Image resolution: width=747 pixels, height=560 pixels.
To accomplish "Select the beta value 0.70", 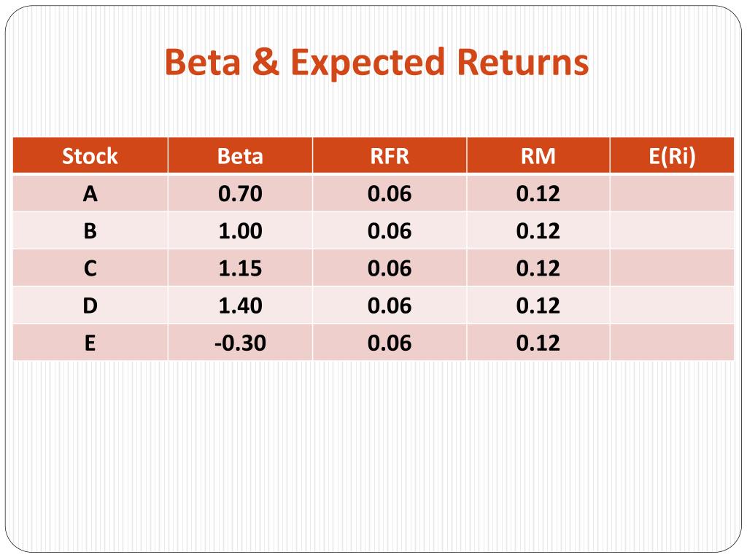I will coord(240,194).
